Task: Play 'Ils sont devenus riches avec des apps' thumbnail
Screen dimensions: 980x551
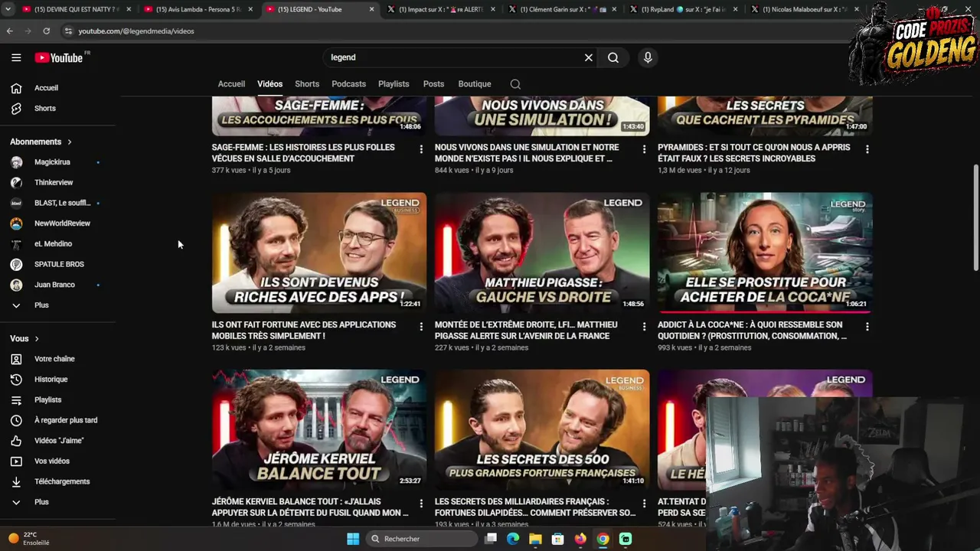Action: pyautogui.click(x=319, y=253)
